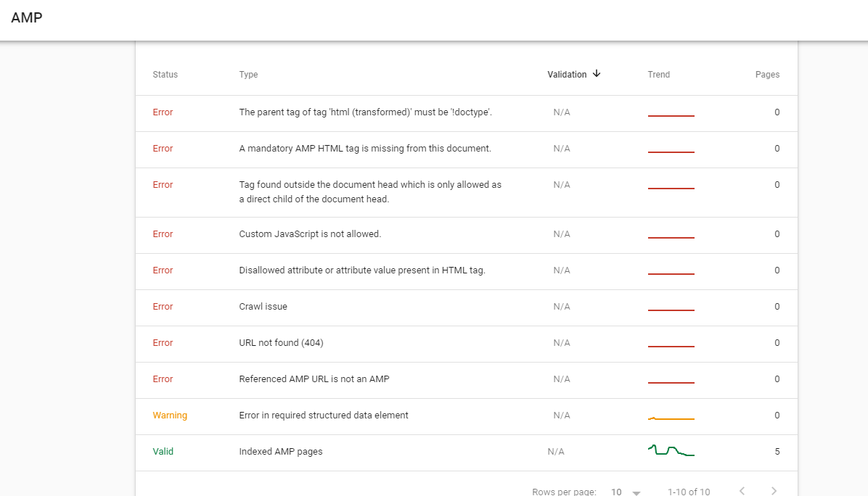This screenshot has width=868, height=496.
Task: Go to next page chevron
Action: coord(774,491)
